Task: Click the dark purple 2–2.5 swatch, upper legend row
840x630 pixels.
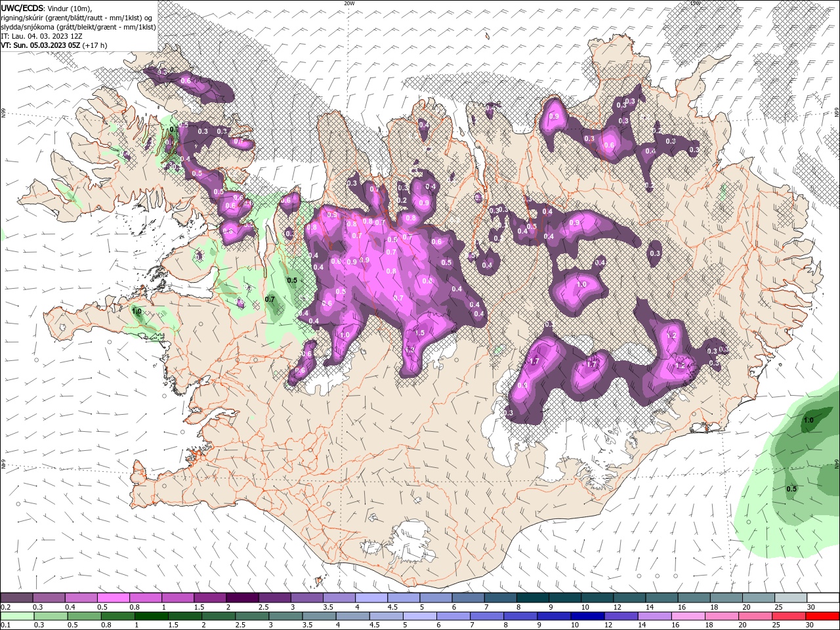Action: tap(242, 598)
